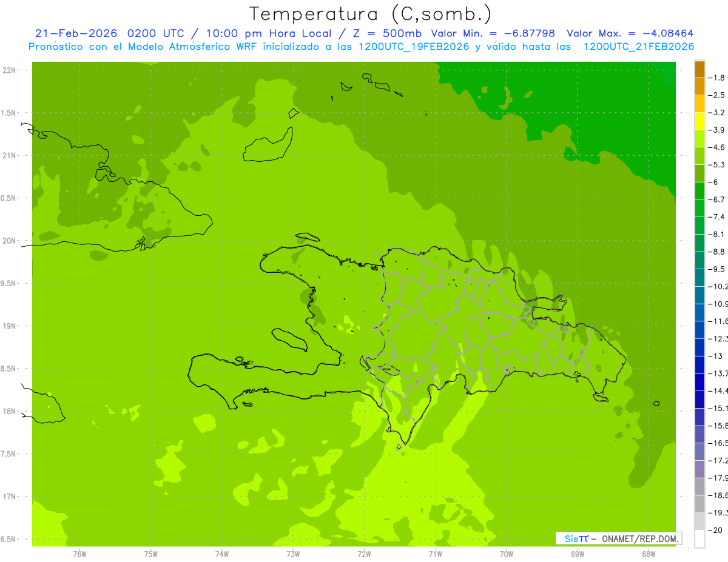The height and width of the screenshot is (562, 728).
Task: Click '1200UTC_21FEB2026' valid-until time text
Action: (x=639, y=47)
